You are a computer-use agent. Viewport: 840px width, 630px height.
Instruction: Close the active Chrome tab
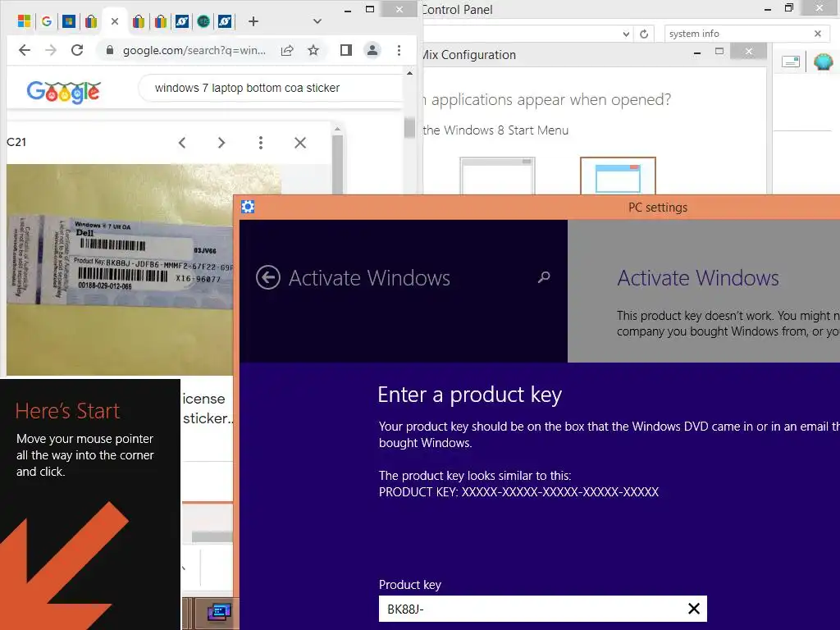[x=115, y=21]
